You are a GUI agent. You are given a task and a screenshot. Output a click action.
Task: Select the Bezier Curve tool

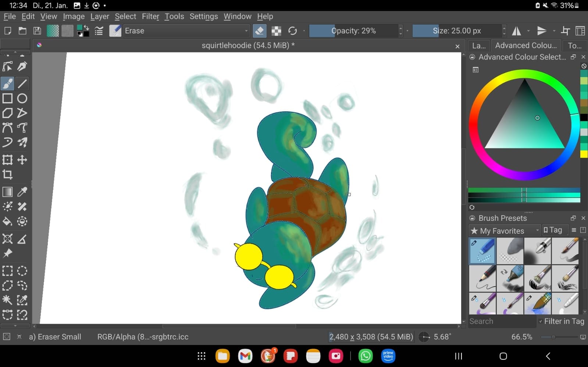[7, 128]
